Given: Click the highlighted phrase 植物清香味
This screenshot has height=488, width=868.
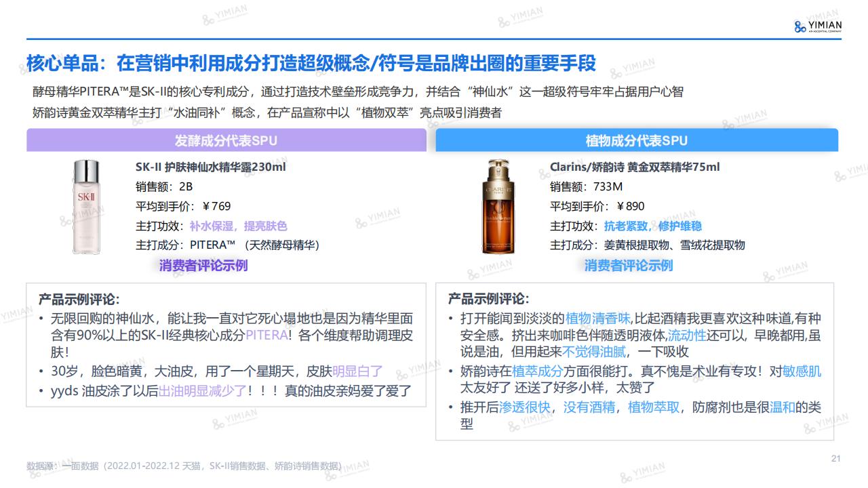Looking at the screenshot, I should (599, 318).
